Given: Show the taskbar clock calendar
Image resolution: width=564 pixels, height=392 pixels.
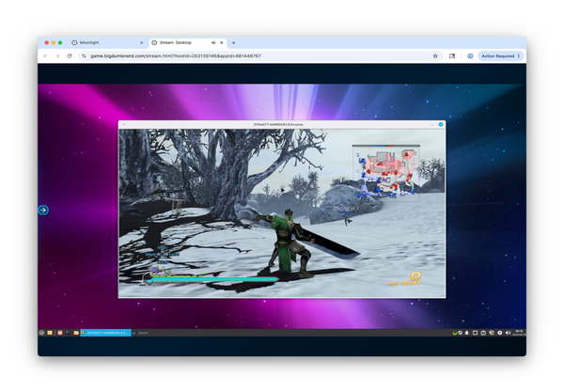Looking at the screenshot, I should point(520,333).
